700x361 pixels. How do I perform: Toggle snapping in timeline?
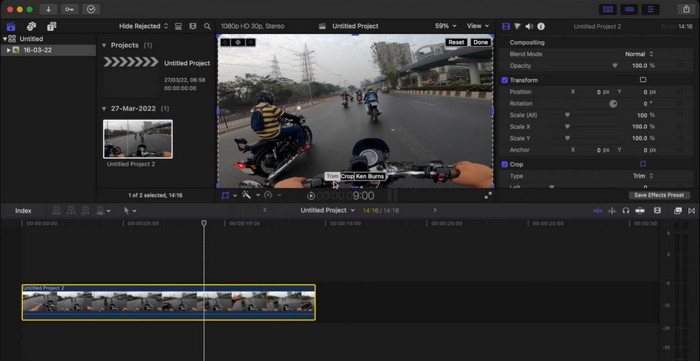click(640, 211)
